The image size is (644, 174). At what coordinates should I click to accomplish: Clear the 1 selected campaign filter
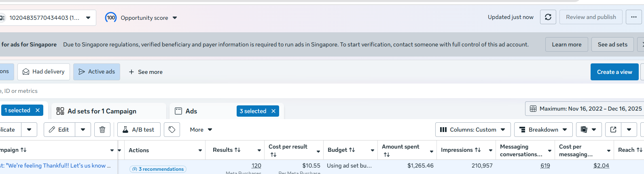38,110
